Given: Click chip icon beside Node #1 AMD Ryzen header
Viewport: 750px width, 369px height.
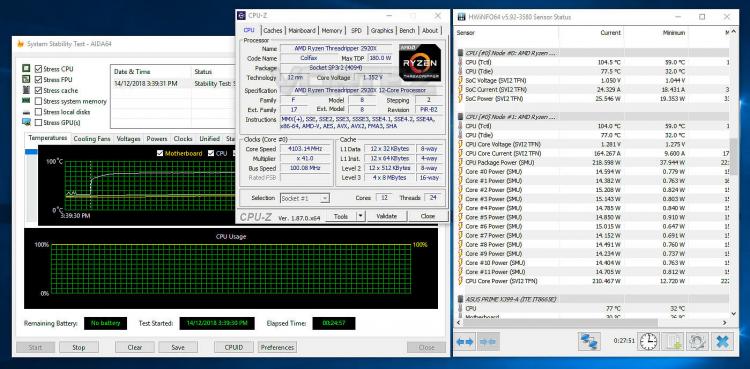Looking at the screenshot, I should click(461, 117).
